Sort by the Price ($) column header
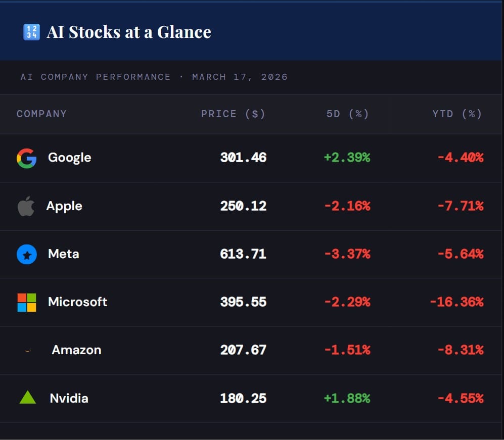This screenshot has width=504, height=440. [x=233, y=114]
